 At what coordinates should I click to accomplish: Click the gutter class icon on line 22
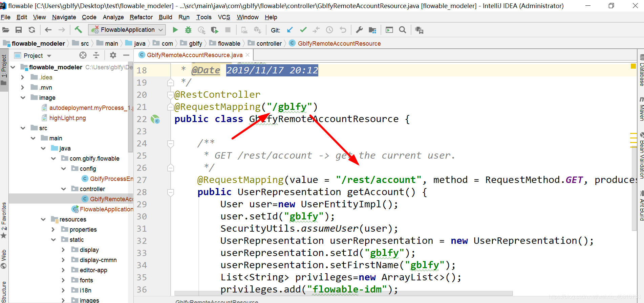(155, 119)
